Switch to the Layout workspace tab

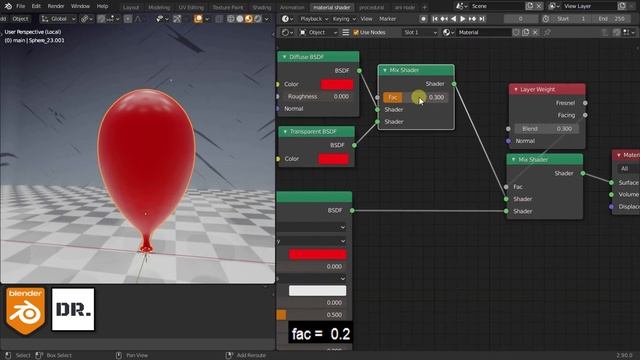coord(131,7)
